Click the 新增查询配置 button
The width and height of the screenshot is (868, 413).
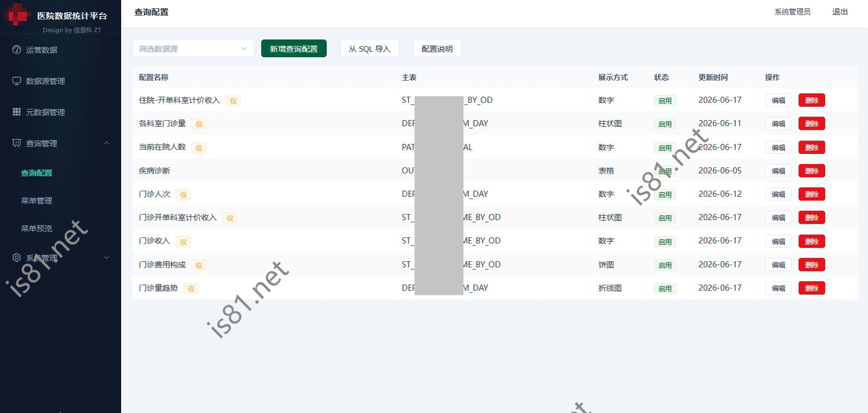point(294,48)
